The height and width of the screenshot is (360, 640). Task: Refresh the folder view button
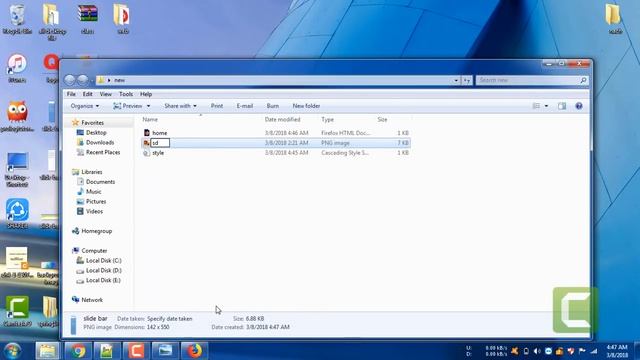467,80
